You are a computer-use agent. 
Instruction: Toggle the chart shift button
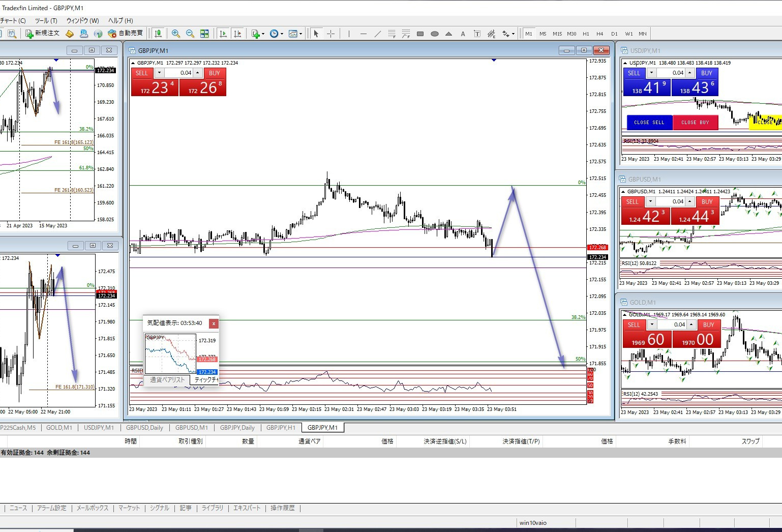(237, 34)
